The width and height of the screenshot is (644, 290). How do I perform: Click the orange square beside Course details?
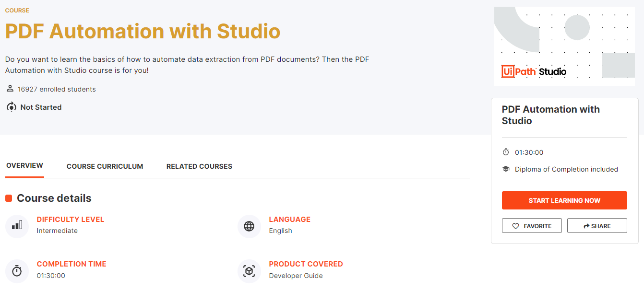click(8, 197)
